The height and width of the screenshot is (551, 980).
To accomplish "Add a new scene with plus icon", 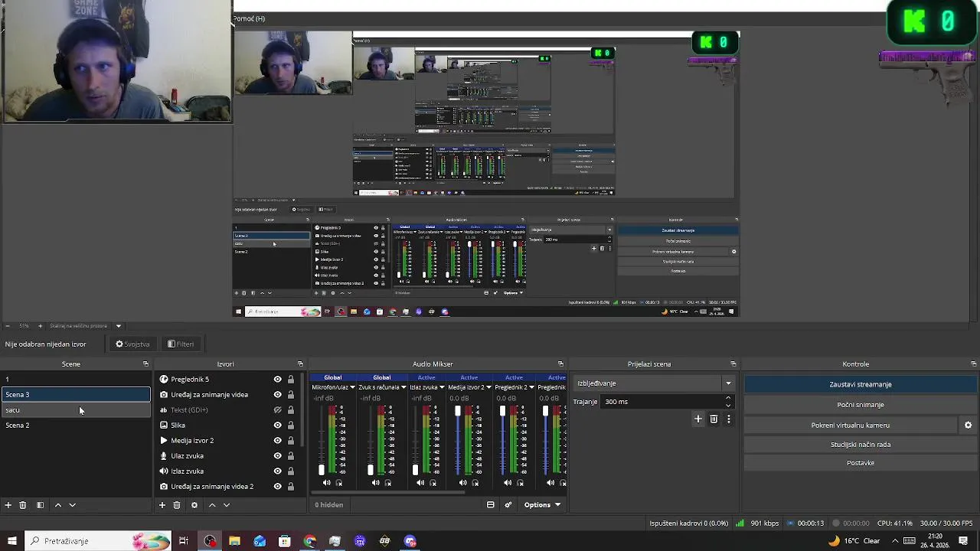I will 8,505.
